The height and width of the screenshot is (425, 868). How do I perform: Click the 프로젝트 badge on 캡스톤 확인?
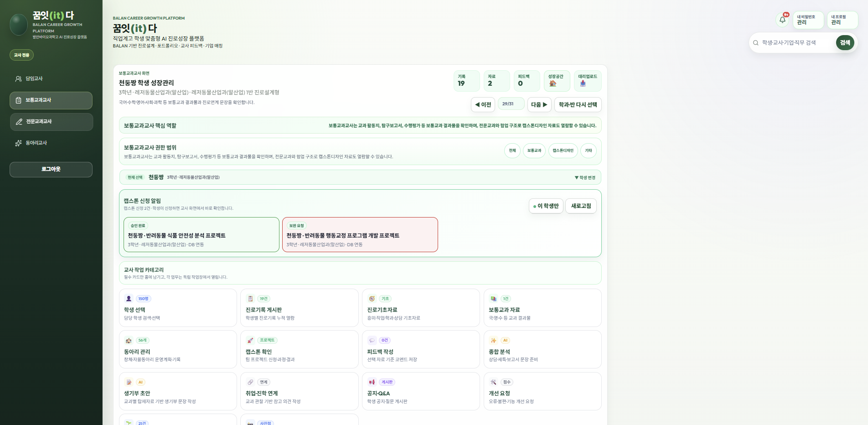(x=267, y=340)
